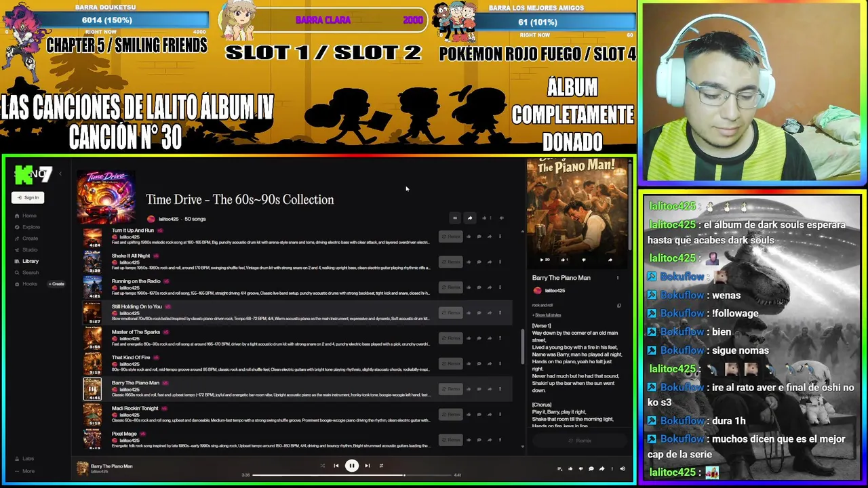Like song under the details cover image
This screenshot has height=488, width=868.
click(x=564, y=260)
